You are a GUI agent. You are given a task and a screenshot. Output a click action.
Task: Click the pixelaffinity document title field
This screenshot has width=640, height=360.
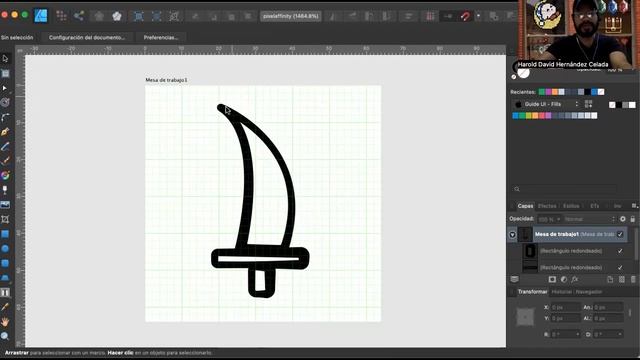click(291, 16)
